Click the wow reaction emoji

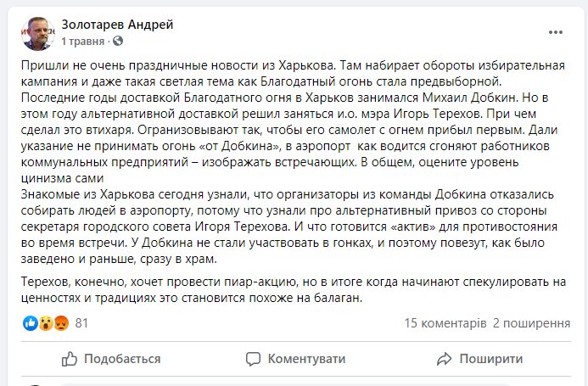coord(45,323)
